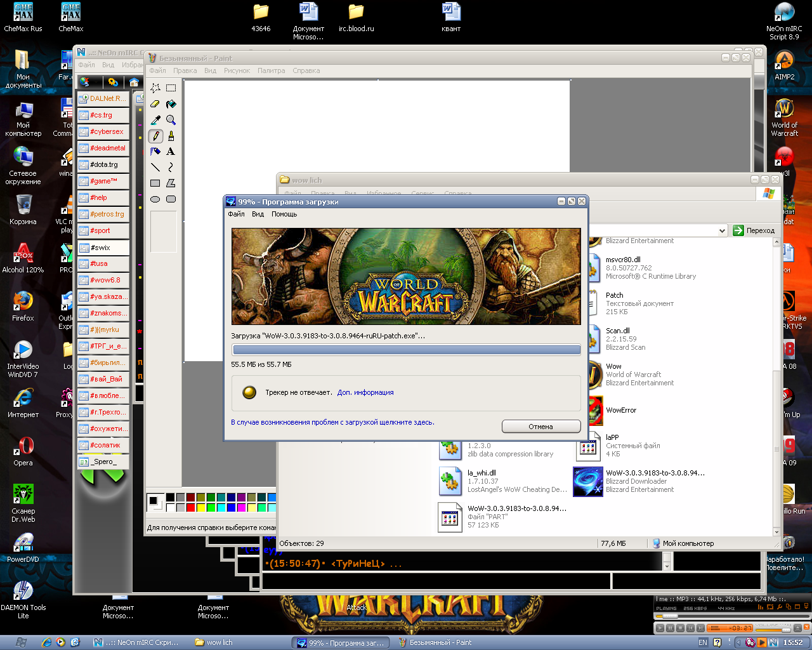Open the #wow6.8 channel in mIRC
812x650 pixels.
pos(103,281)
